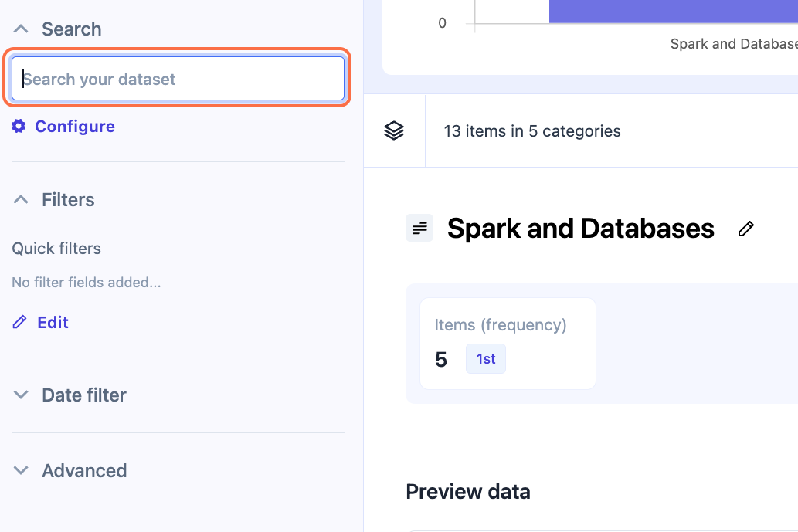Click the "Date filter" section label
The height and width of the screenshot is (532, 798).
click(84, 395)
